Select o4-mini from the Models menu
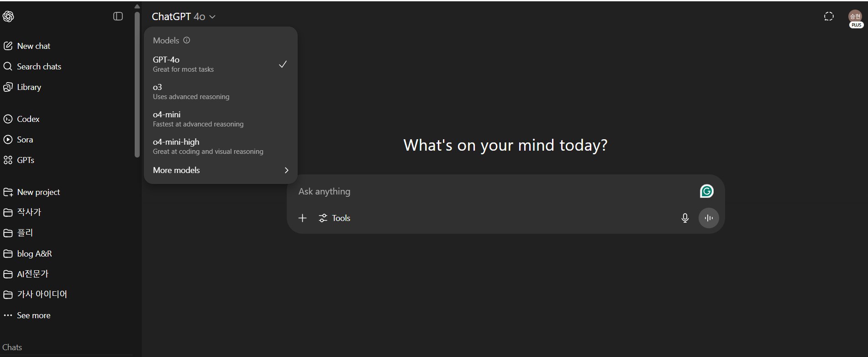This screenshot has height=357, width=868. point(220,119)
